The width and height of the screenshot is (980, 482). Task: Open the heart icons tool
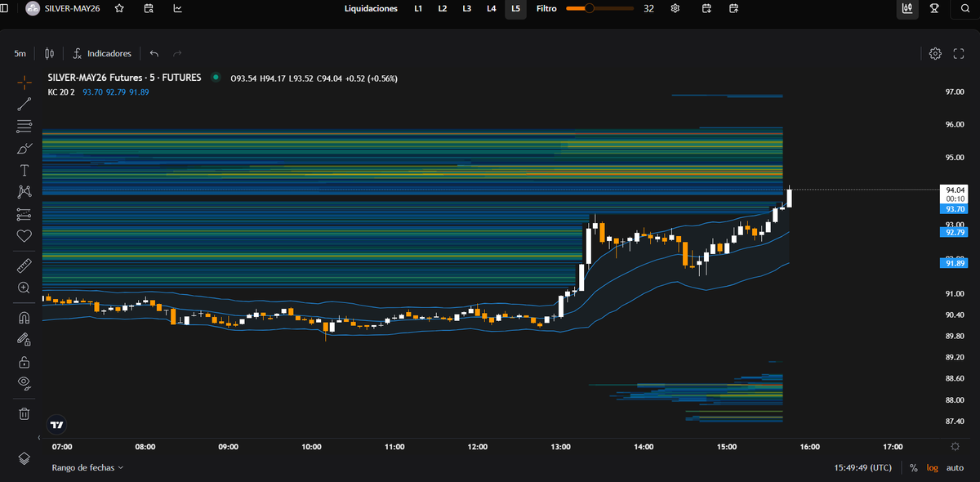pos(24,236)
